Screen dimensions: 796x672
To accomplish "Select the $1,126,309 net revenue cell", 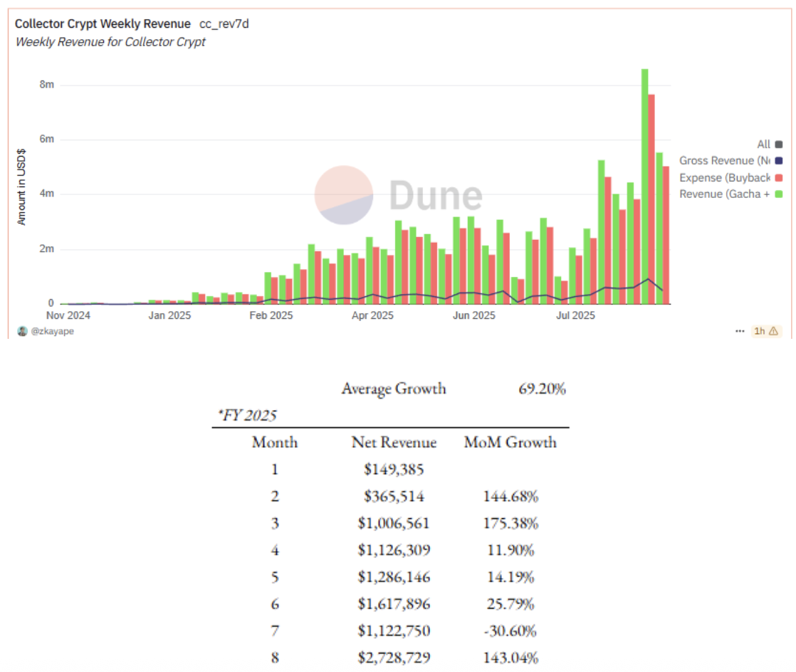I will pos(394,550).
